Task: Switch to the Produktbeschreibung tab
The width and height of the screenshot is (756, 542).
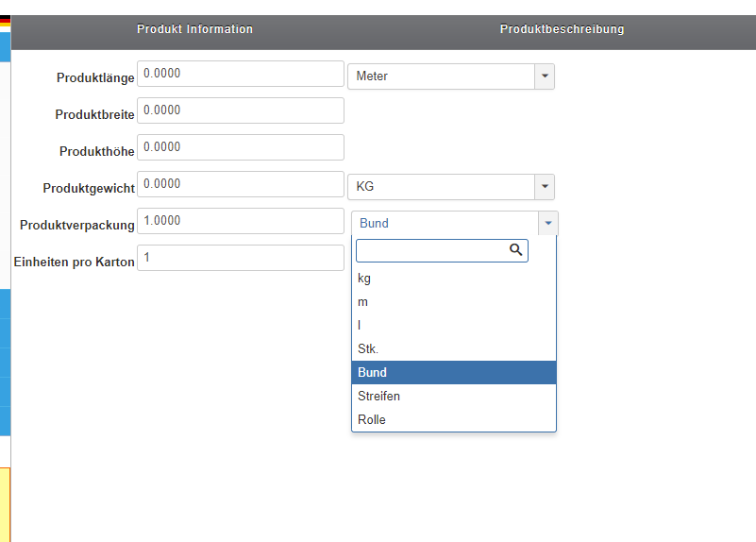Action: coord(562,29)
